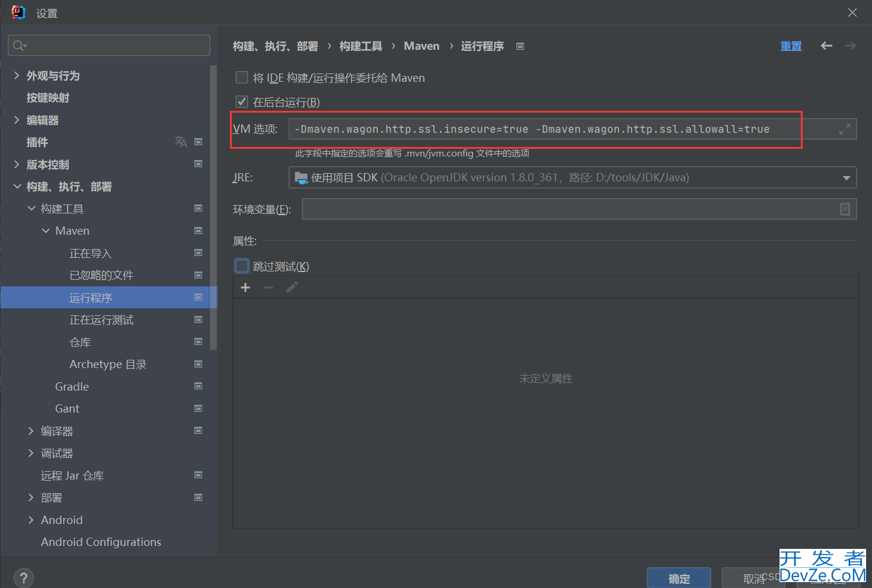
Task: Expand 编译器 tree node
Action: [x=31, y=431]
